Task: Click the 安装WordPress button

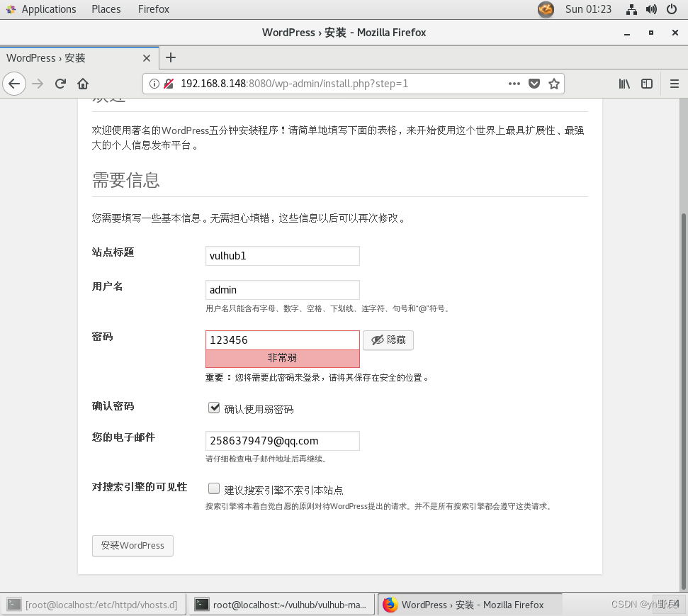Action: [x=132, y=546]
